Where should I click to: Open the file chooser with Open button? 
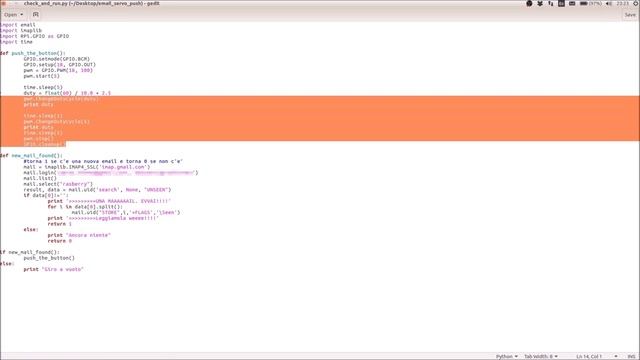(11, 15)
